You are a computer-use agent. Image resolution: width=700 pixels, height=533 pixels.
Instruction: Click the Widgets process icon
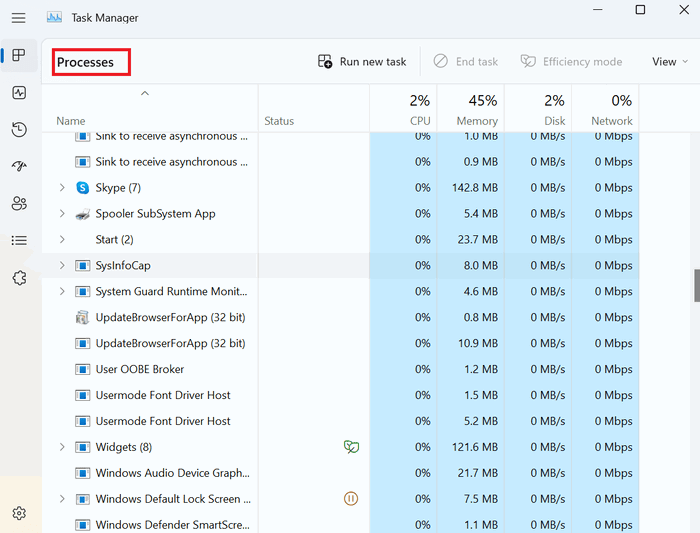[83, 447]
